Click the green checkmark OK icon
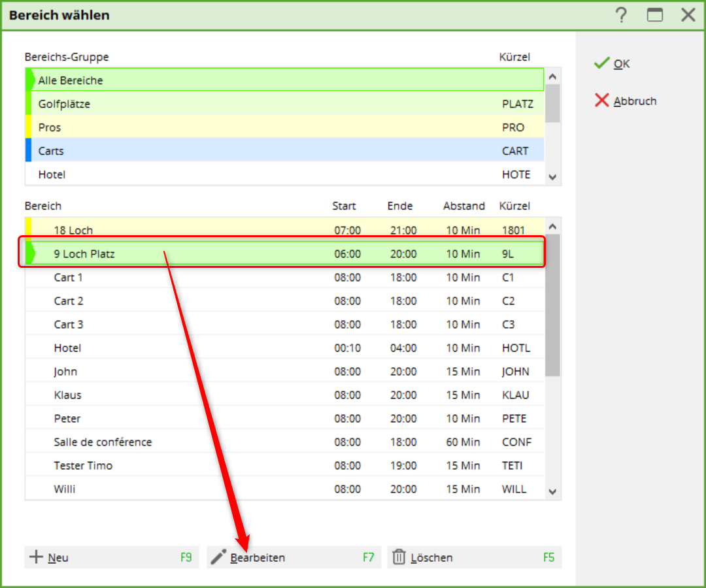Viewport: 706px width, 588px height. [601, 63]
